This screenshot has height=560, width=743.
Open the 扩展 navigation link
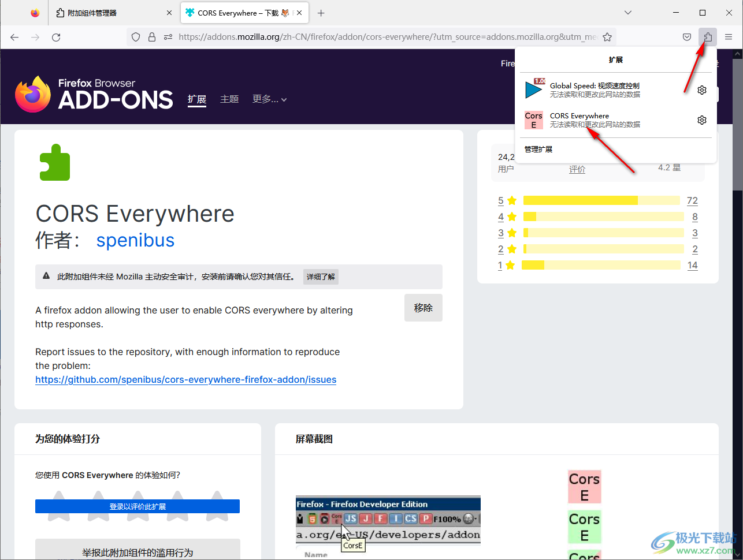197,99
